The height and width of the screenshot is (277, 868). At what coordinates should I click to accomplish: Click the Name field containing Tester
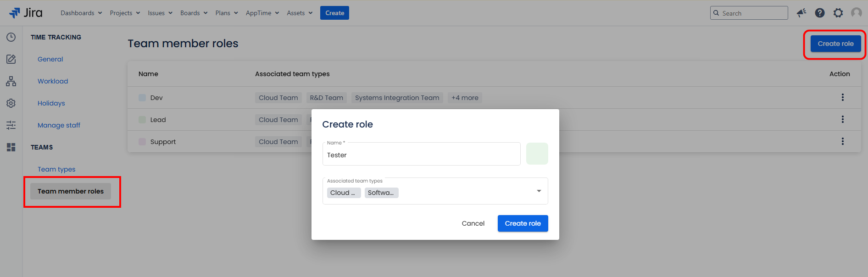point(421,155)
